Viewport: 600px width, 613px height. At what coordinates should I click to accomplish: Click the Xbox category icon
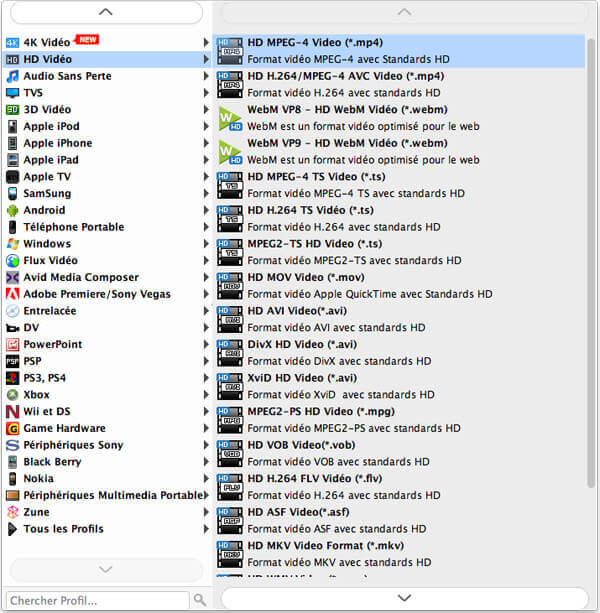pyautogui.click(x=12, y=395)
